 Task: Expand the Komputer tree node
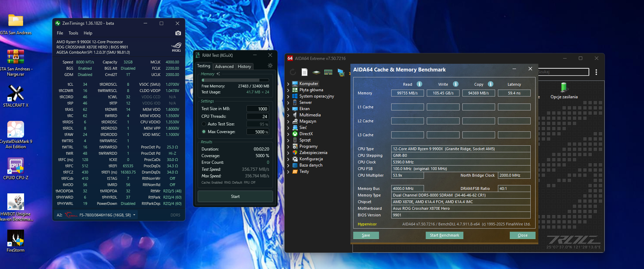pos(288,84)
